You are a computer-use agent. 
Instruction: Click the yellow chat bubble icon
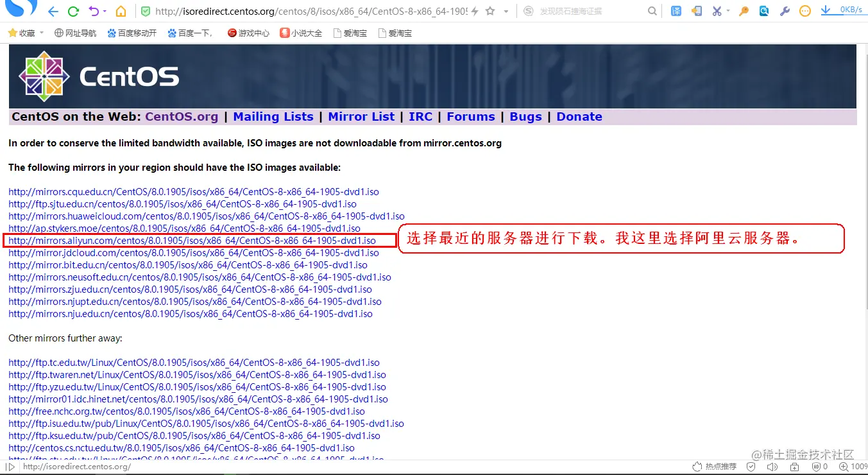(x=805, y=11)
